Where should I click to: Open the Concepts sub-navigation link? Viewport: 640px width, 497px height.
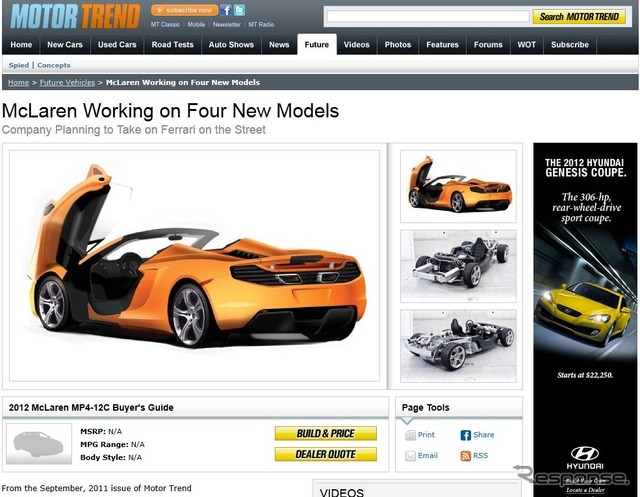point(54,65)
